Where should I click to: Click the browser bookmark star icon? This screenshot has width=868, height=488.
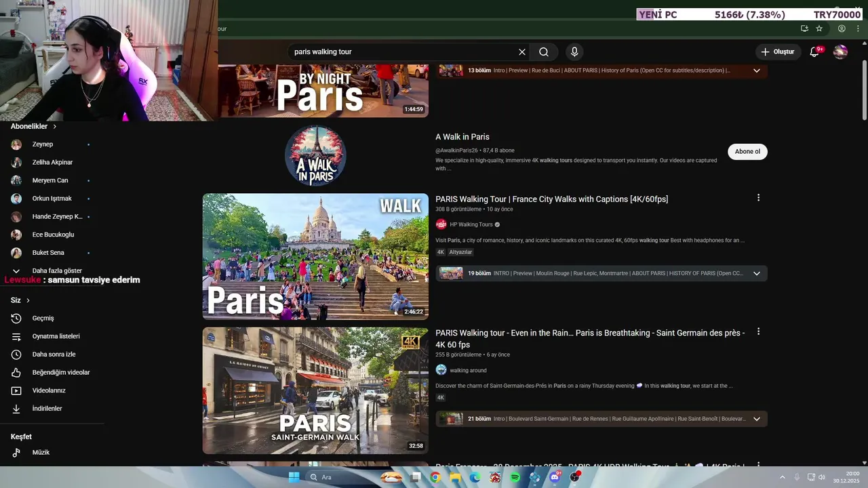(819, 28)
